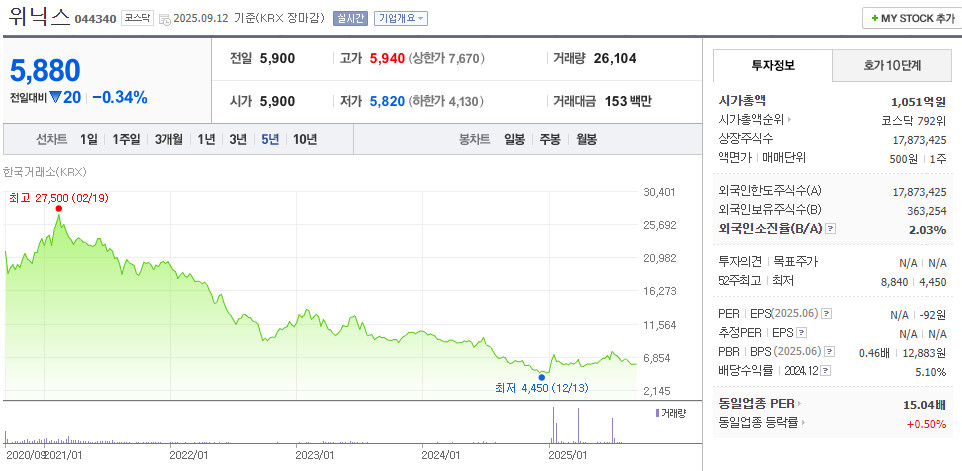Click the arrow icon after 동일업종 등락률
Screen dimensions: 962x471
pyautogui.click(x=804, y=423)
